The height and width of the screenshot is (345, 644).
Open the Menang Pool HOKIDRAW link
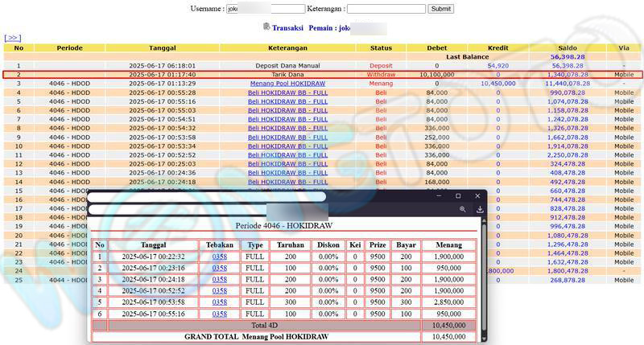287,84
